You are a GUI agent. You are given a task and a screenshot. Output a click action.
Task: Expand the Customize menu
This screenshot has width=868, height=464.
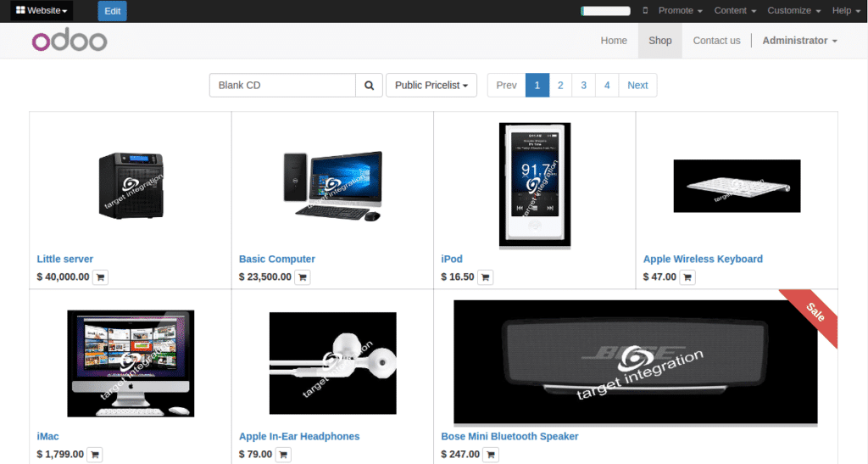point(793,10)
